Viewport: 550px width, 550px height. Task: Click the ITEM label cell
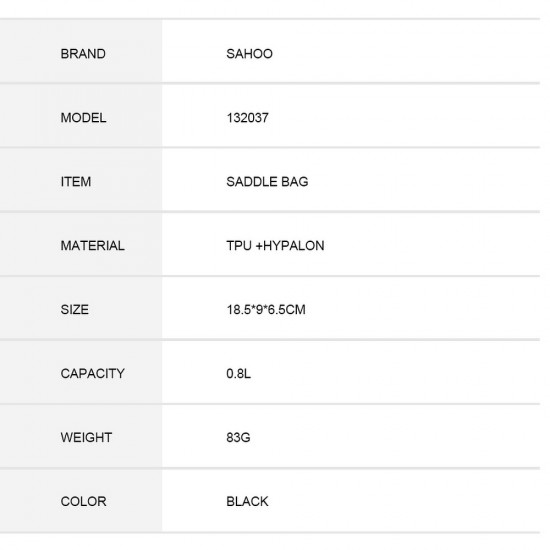tap(81, 180)
